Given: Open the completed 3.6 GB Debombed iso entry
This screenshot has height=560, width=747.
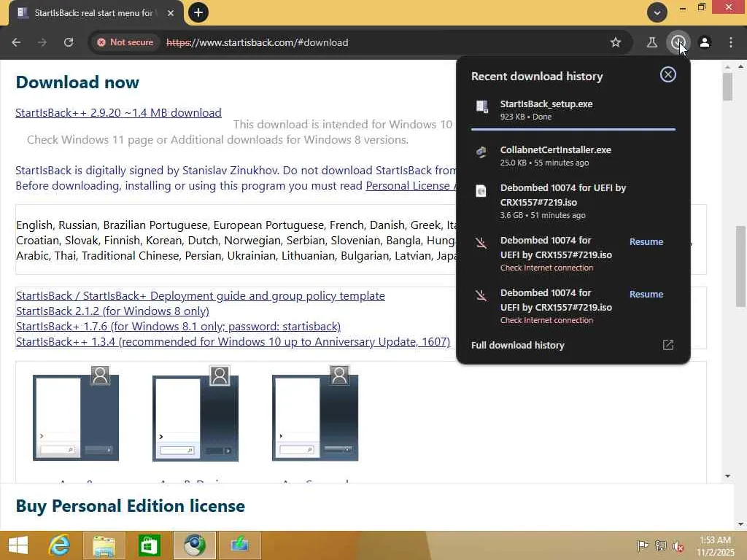Looking at the screenshot, I should point(573,201).
